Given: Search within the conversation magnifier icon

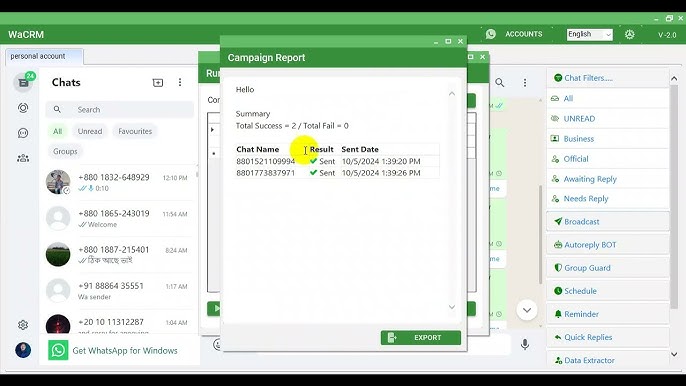Looking at the screenshot, I should pos(500,82).
